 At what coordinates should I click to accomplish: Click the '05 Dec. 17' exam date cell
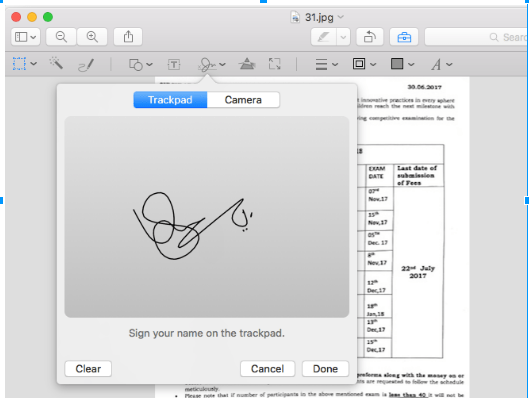[x=378, y=239]
